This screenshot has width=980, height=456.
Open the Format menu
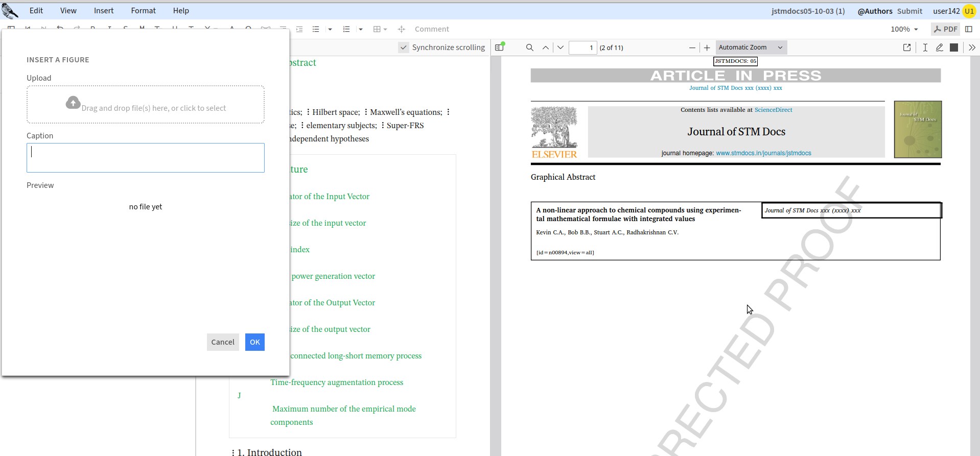coord(143,11)
